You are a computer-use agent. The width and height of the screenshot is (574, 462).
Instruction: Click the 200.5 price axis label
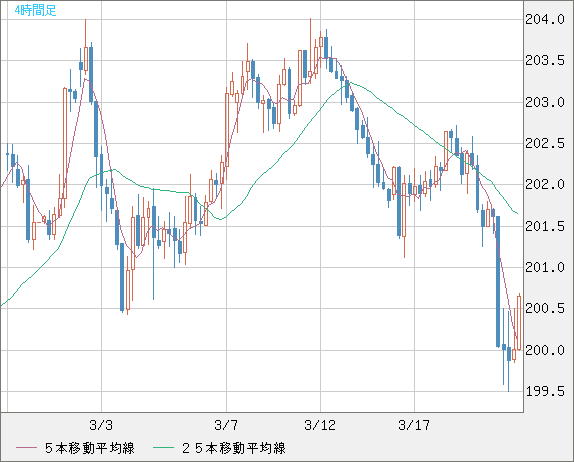coord(545,309)
